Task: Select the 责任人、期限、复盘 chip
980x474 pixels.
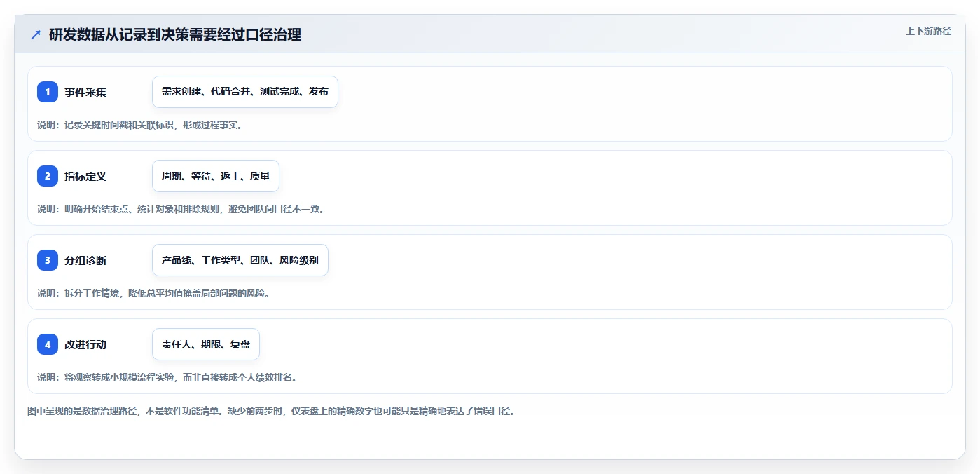Action: 206,344
